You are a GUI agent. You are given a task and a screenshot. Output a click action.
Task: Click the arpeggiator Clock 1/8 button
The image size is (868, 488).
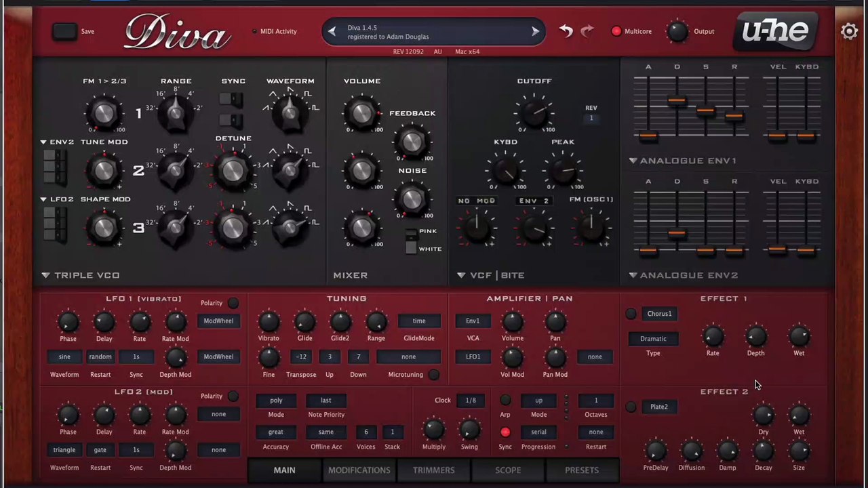470,400
